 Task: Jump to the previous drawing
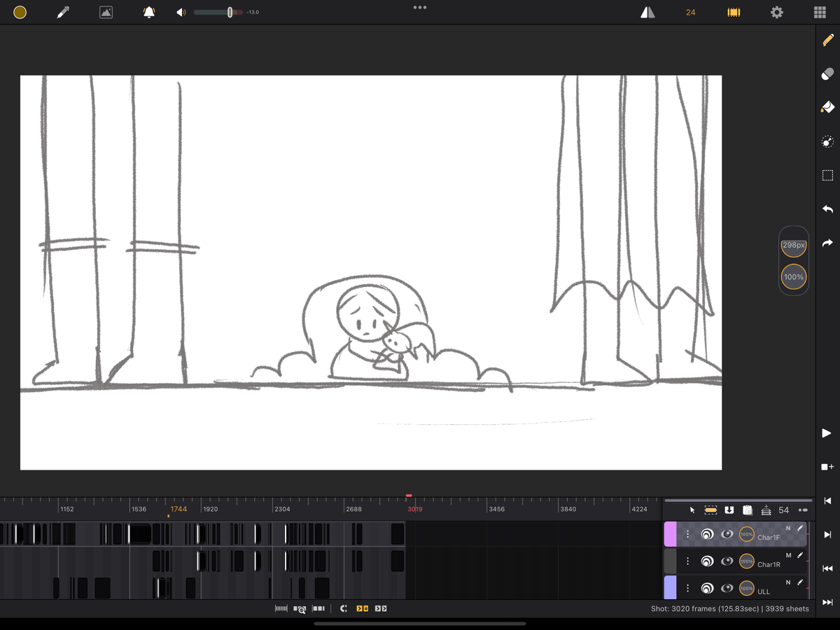pyautogui.click(x=827, y=500)
